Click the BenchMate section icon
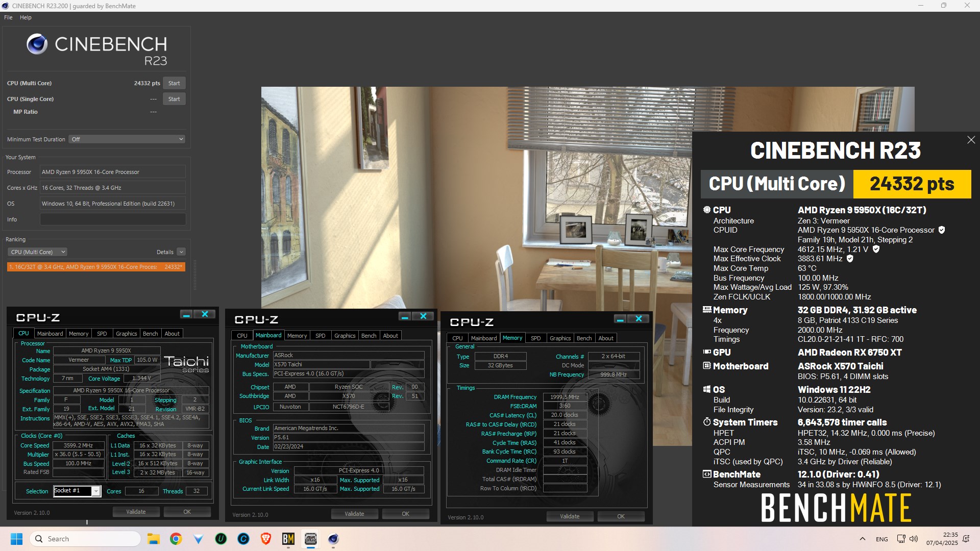This screenshot has height=551, width=980. [707, 474]
